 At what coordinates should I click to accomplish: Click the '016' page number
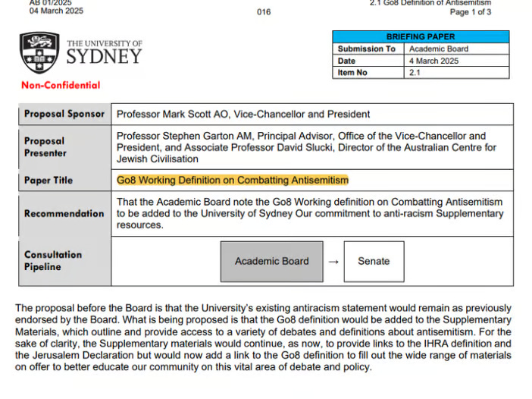(264, 12)
